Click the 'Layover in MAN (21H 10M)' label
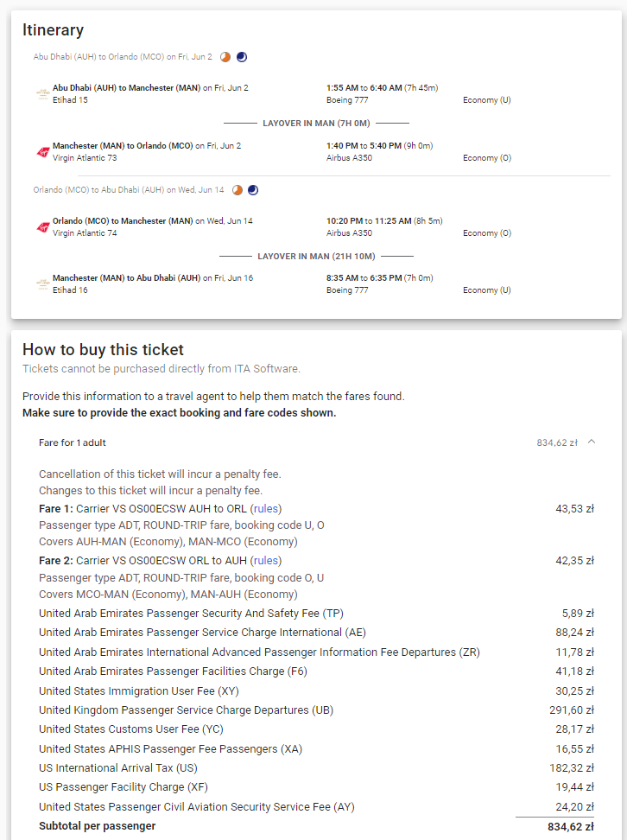 click(x=316, y=256)
